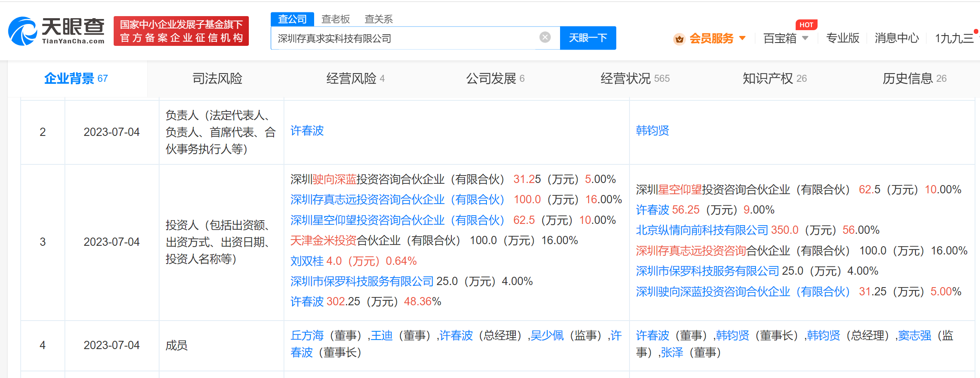Open 许春波 (董事) link after change
Viewport: 980px width, 378px height.
652,335
